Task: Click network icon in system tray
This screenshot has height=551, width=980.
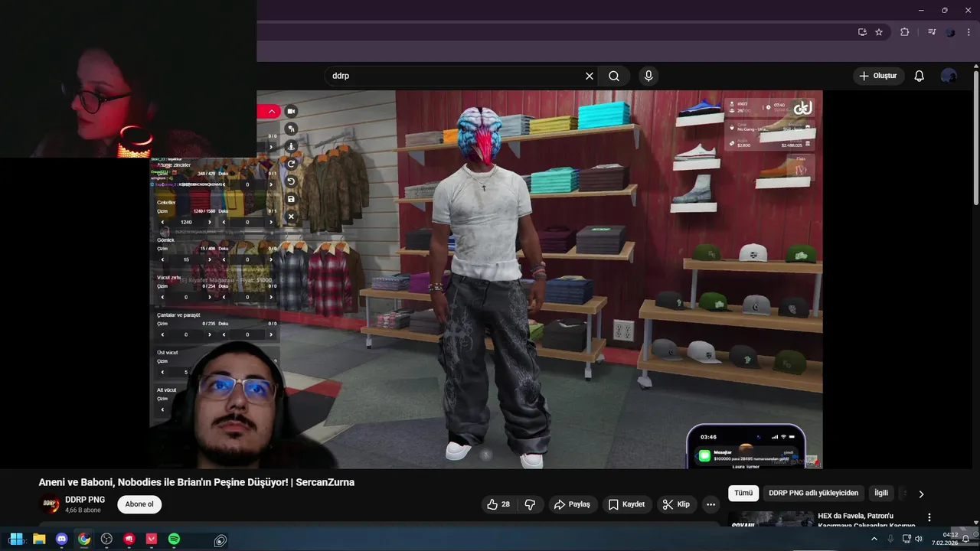Action: point(906,539)
